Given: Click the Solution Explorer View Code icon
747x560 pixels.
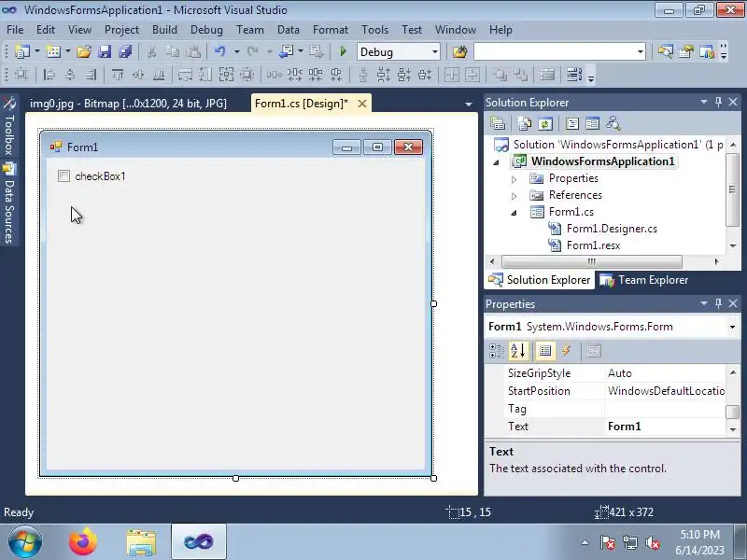Looking at the screenshot, I should pos(572,124).
